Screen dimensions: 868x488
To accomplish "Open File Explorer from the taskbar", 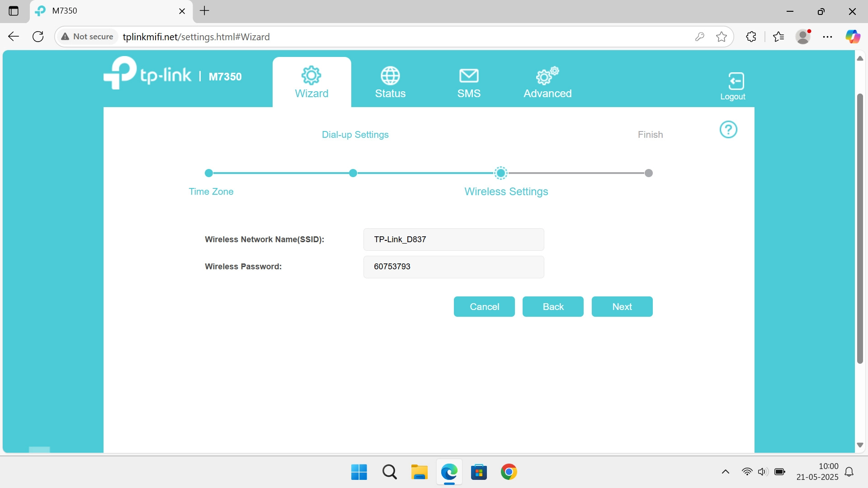I will click(x=419, y=472).
